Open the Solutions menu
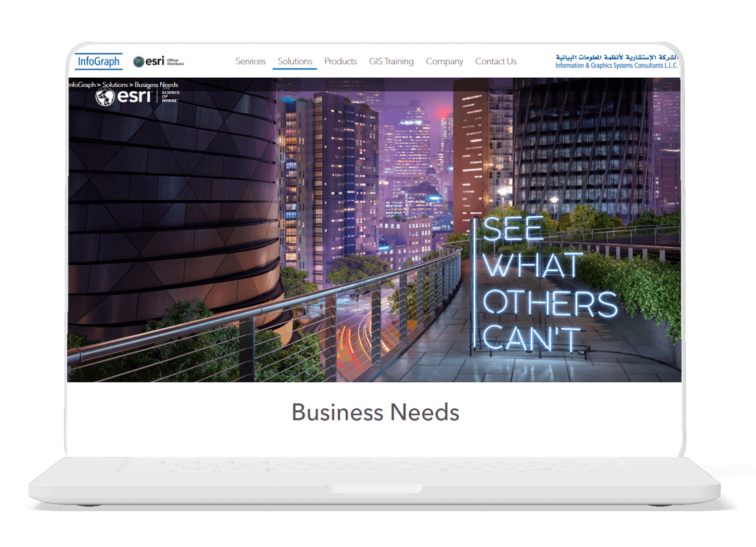The height and width of the screenshot is (547, 756). (x=295, y=61)
